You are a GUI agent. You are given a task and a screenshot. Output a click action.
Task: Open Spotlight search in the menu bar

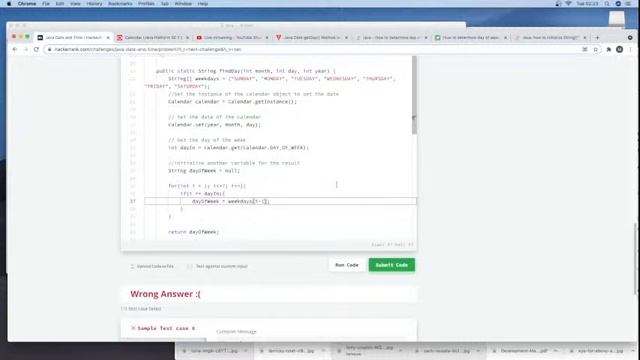point(607,4)
